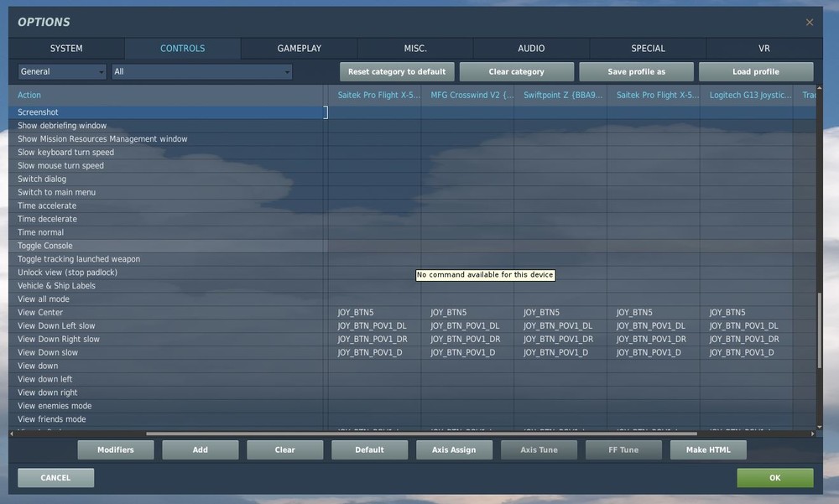This screenshot has height=504, width=839.
Task: Select Slow keyboard turn speed row
Action: [165, 153]
